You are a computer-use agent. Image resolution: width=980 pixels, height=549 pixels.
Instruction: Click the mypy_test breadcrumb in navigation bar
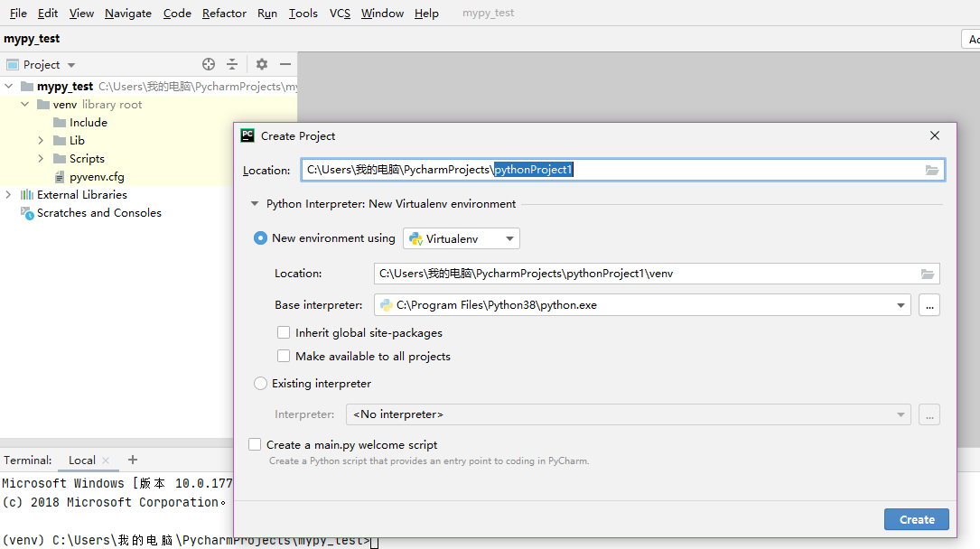(x=32, y=39)
